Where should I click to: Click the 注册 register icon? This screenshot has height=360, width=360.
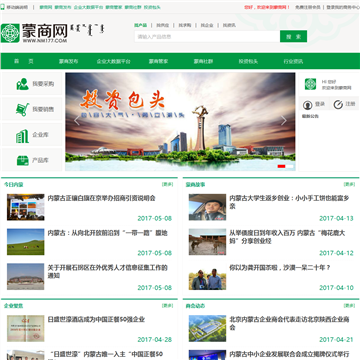[x=338, y=105]
